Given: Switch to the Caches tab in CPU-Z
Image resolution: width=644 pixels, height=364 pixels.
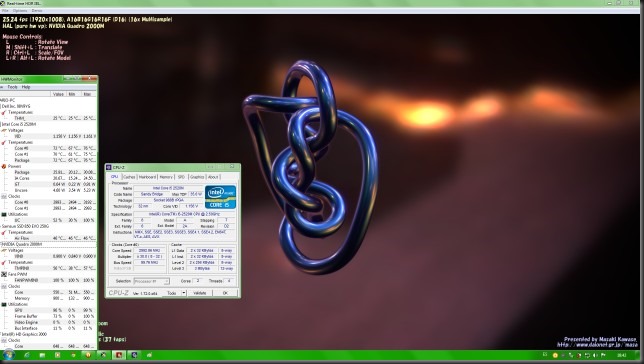Looking at the screenshot, I should pos(129,177).
